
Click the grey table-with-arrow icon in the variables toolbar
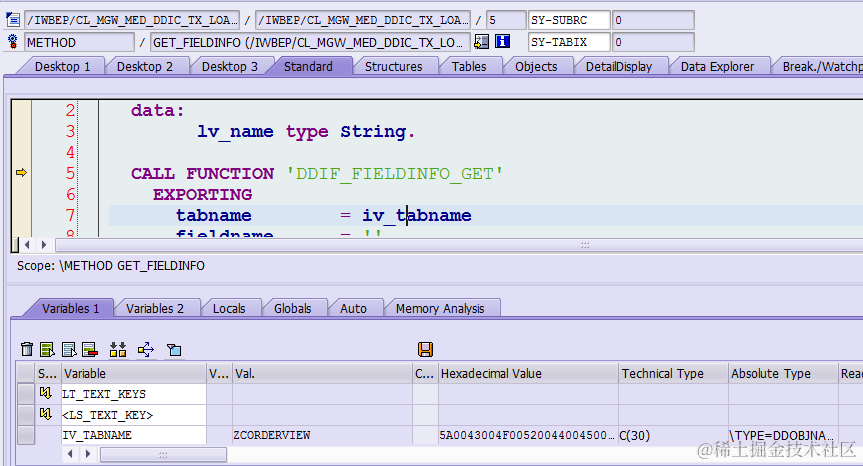(69, 349)
